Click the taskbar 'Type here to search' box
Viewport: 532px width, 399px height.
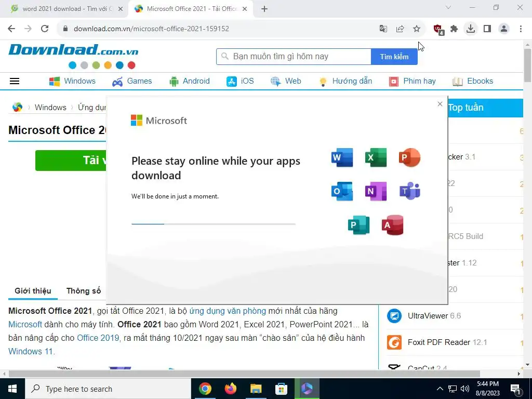[108, 389]
